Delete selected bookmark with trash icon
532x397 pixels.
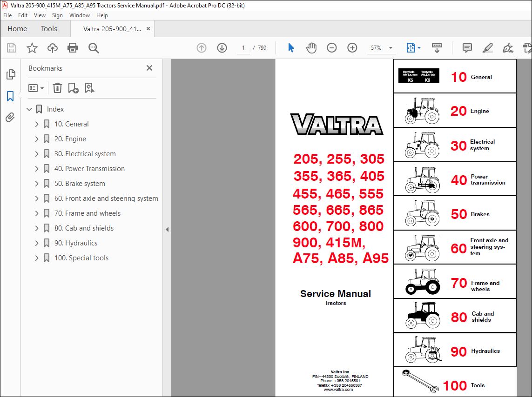[x=57, y=88]
